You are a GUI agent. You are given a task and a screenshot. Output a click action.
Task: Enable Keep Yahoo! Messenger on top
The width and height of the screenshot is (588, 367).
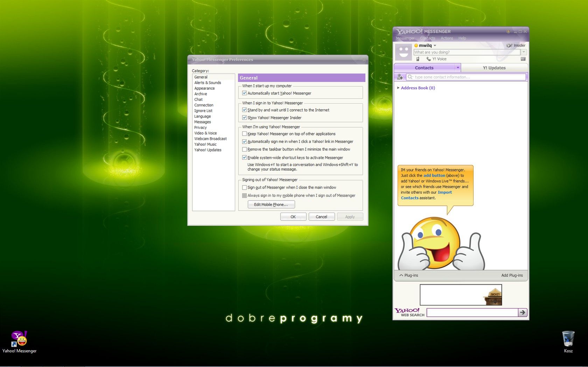click(x=244, y=134)
